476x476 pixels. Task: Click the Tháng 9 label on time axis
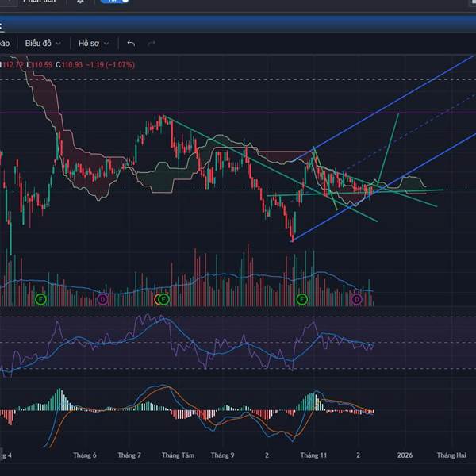[x=223, y=455]
